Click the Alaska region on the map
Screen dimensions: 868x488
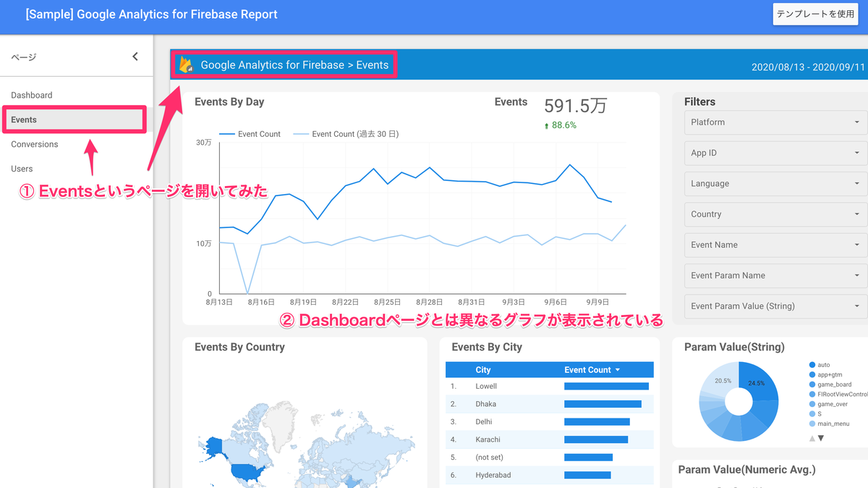pos(214,447)
